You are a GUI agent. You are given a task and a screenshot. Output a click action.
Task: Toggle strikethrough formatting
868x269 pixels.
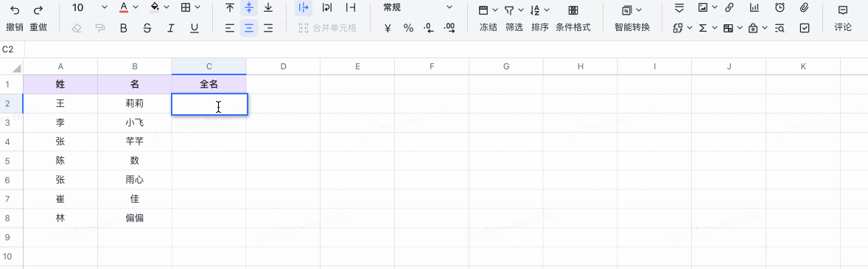[147, 28]
